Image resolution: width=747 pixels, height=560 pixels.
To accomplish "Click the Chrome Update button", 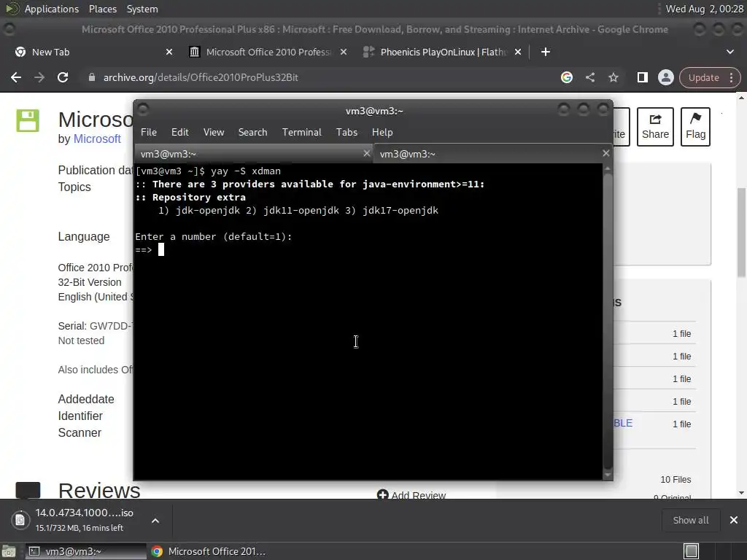I will tap(703, 77).
